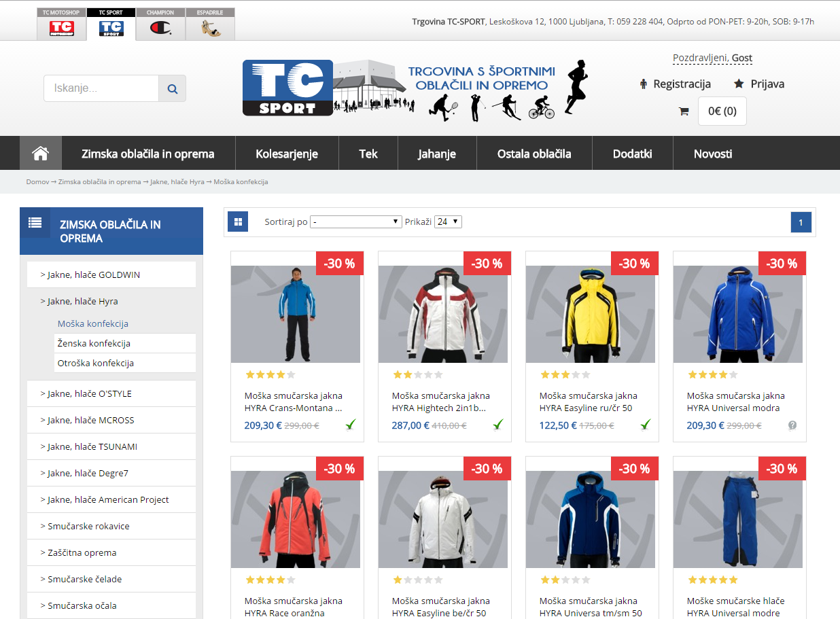This screenshot has width=840, height=619.
Task: Click the home icon in navigation bar
Action: pyautogui.click(x=41, y=154)
